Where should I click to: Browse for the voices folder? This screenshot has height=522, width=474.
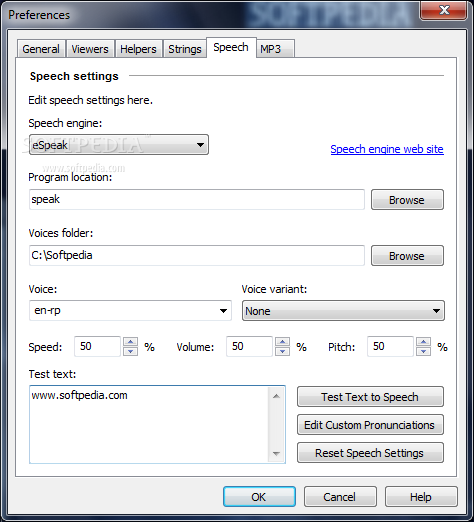[407, 256]
